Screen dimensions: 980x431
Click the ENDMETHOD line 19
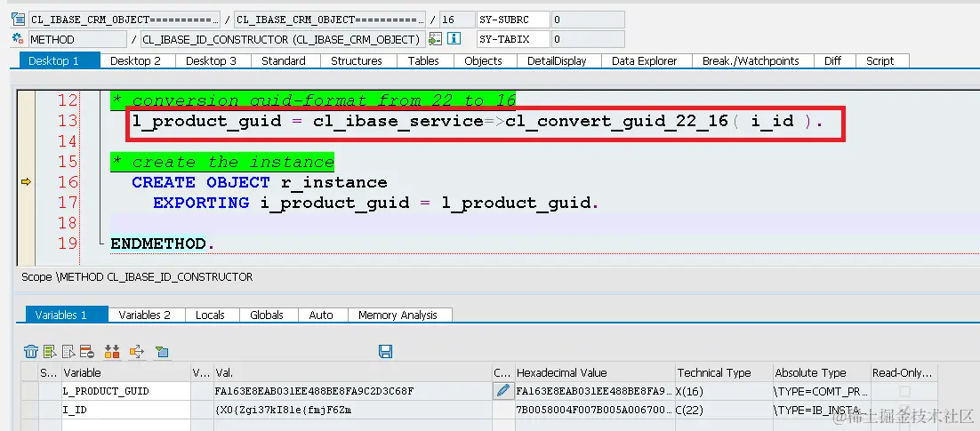pos(163,243)
